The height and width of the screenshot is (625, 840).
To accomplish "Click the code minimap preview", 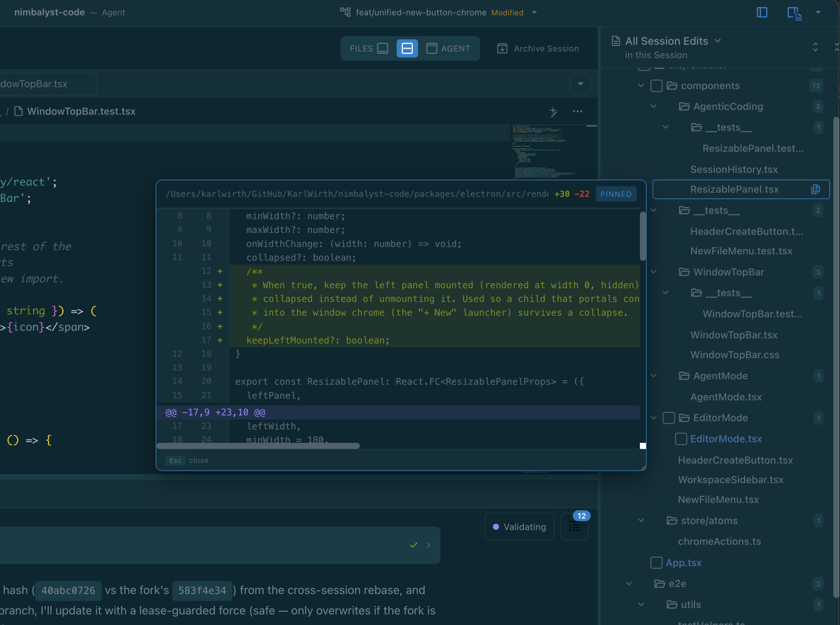I will [x=548, y=152].
